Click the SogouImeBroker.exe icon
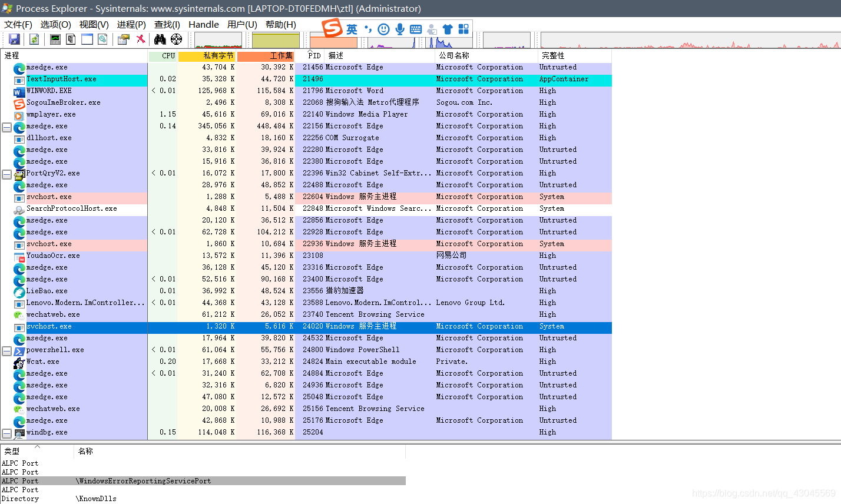841x504 pixels. [x=19, y=103]
